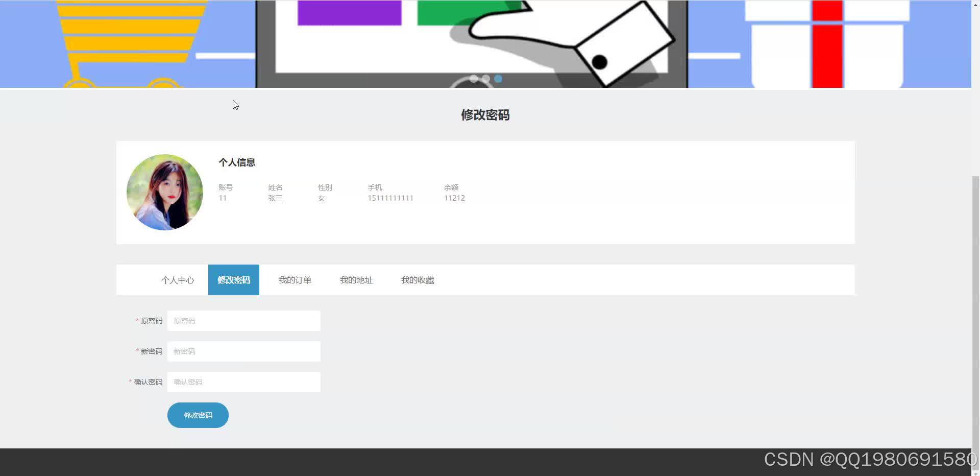This screenshot has height=476, width=980.
Task: Click inside the 新密码 input field
Action: coord(243,351)
